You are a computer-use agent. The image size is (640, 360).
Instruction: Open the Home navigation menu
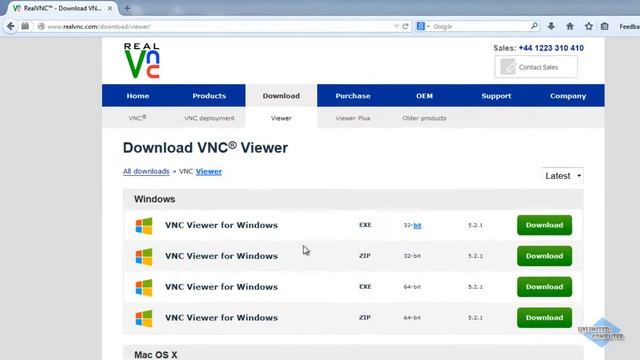138,96
